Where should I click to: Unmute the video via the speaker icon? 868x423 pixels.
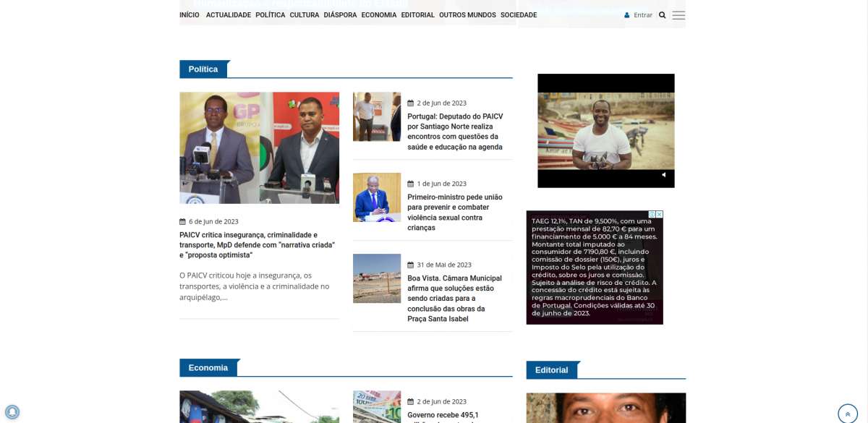(663, 175)
